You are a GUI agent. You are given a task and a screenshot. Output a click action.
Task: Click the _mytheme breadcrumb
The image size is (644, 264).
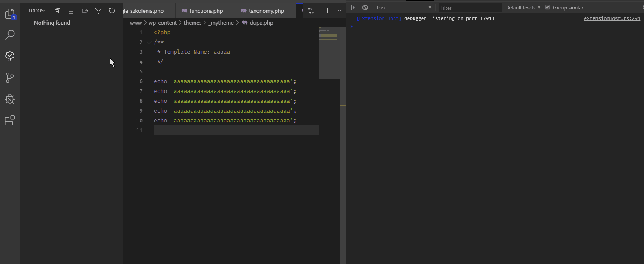[221, 23]
